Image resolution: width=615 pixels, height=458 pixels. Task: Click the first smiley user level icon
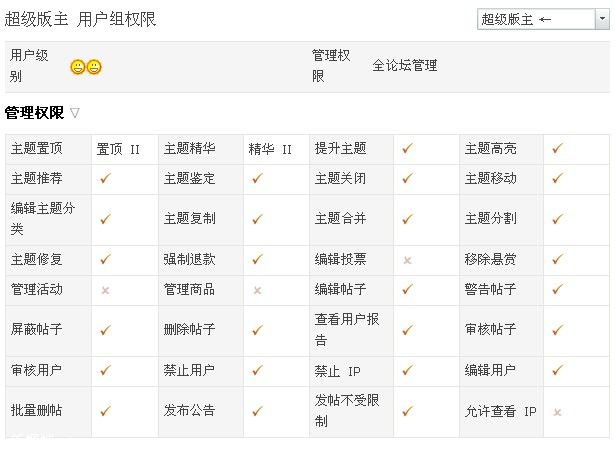(78, 67)
